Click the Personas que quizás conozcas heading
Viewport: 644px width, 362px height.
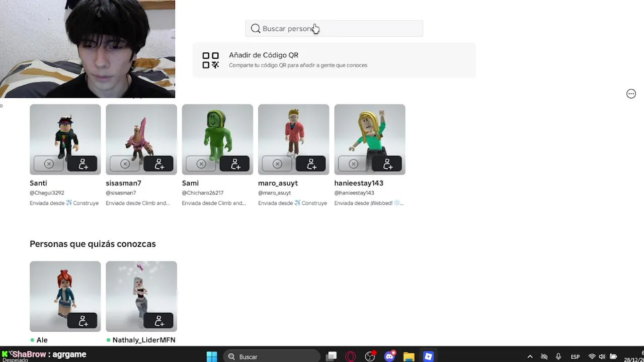point(93,244)
